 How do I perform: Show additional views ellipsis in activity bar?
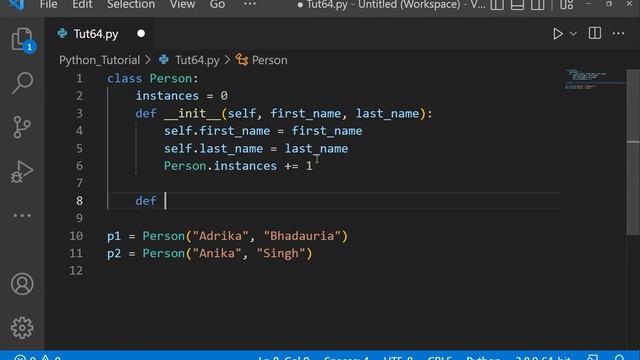click(x=22, y=216)
